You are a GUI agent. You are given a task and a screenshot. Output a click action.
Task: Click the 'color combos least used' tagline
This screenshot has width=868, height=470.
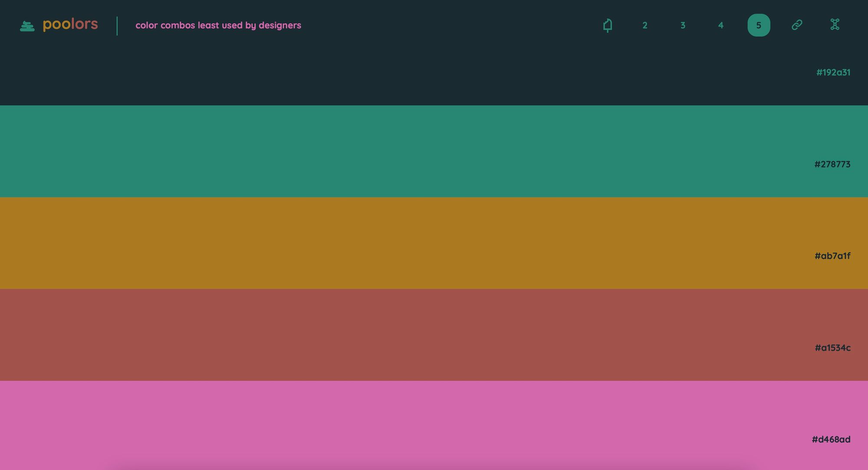(x=218, y=25)
